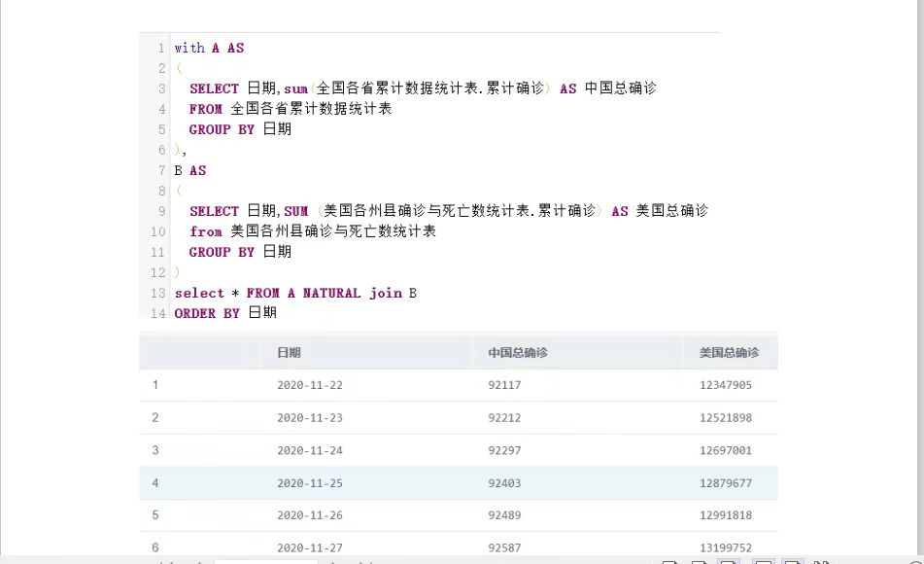The height and width of the screenshot is (564, 924).
Task: Click result row number 5
Action: coord(155,515)
